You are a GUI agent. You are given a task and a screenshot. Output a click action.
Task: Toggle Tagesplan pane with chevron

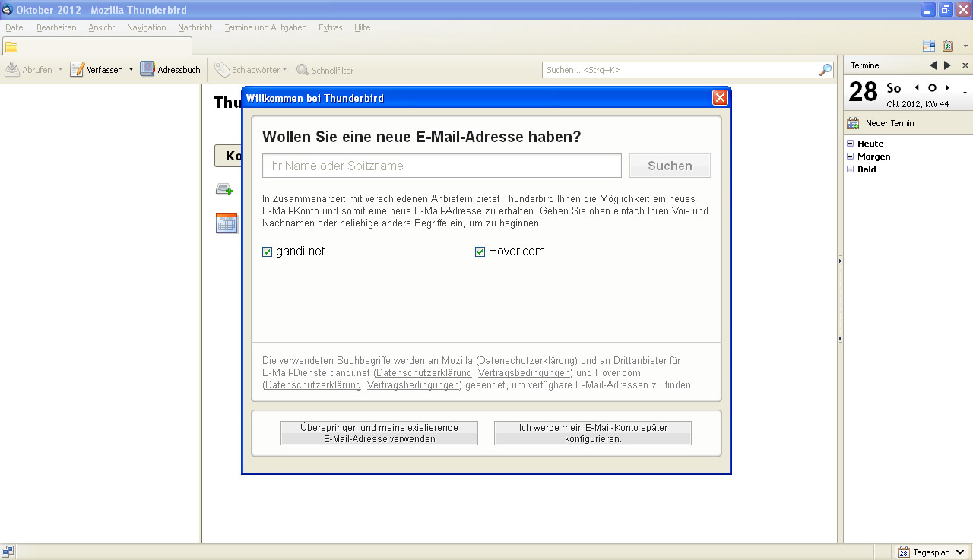(x=961, y=552)
